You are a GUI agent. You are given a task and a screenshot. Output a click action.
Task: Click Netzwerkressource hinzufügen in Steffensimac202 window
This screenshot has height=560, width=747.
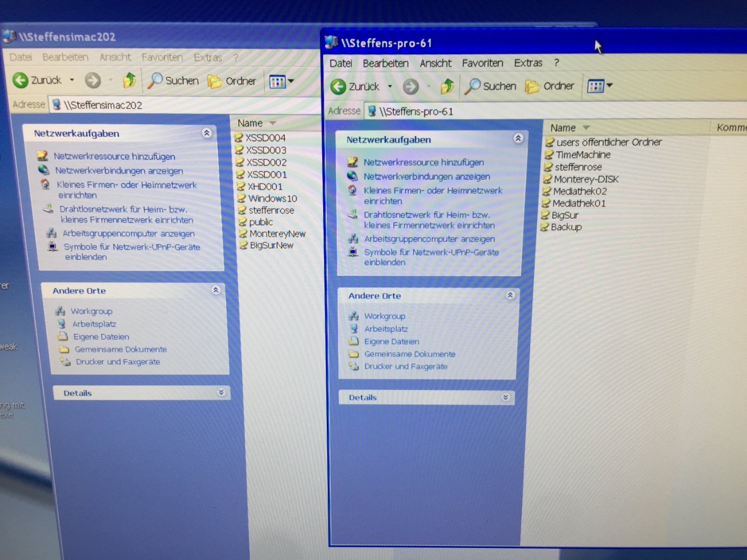pos(114,156)
